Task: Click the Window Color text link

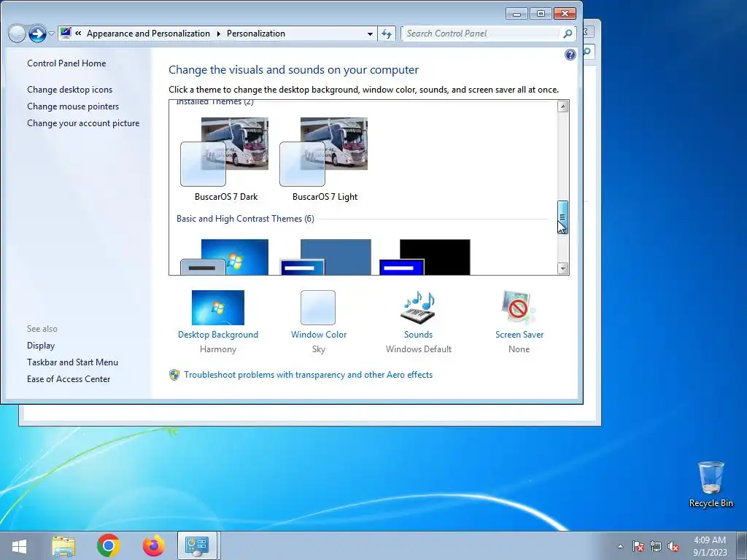Action: (x=319, y=334)
